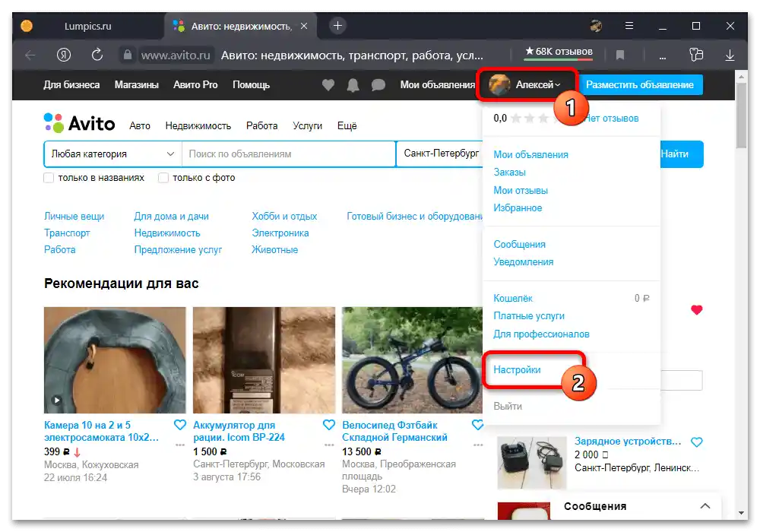Open Помощь in top bar
The image size is (760, 532).
[251, 85]
